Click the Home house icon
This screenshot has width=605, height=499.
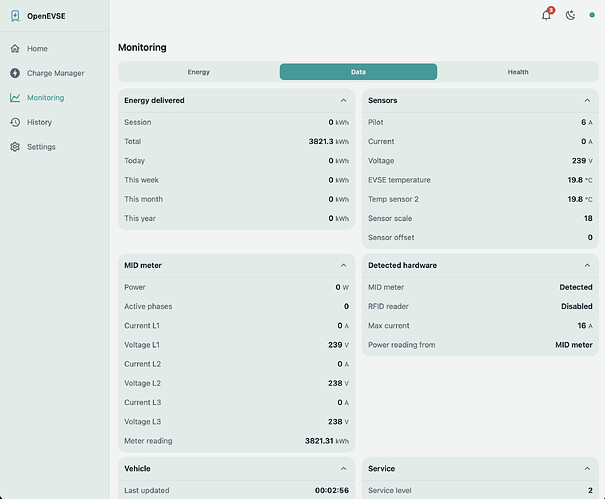15,48
